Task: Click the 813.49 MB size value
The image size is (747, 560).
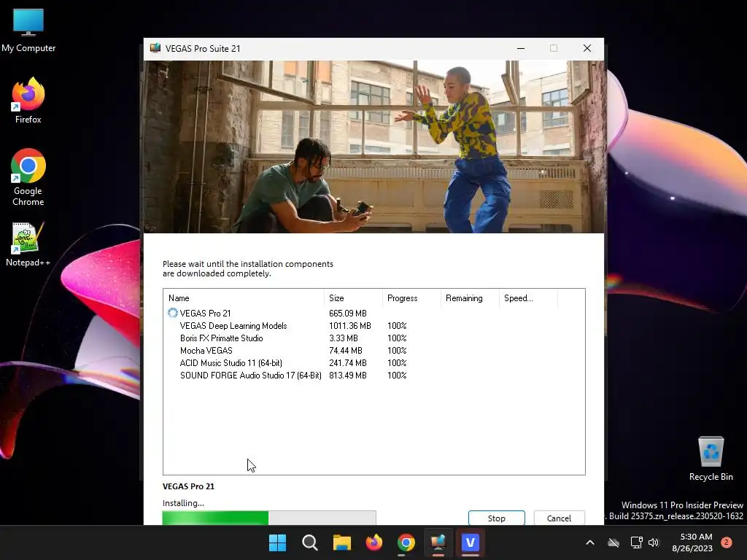Action: (x=348, y=376)
